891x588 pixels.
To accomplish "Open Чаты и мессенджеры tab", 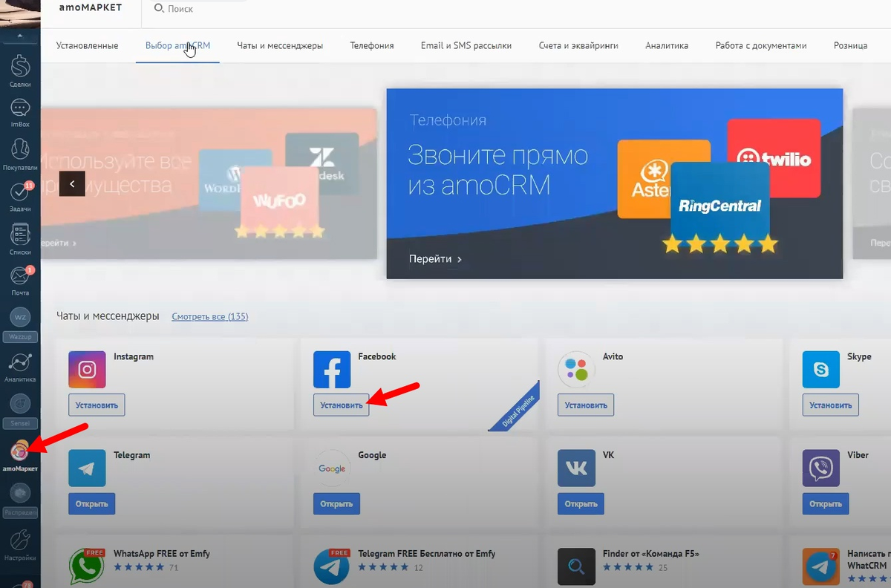I will point(280,46).
